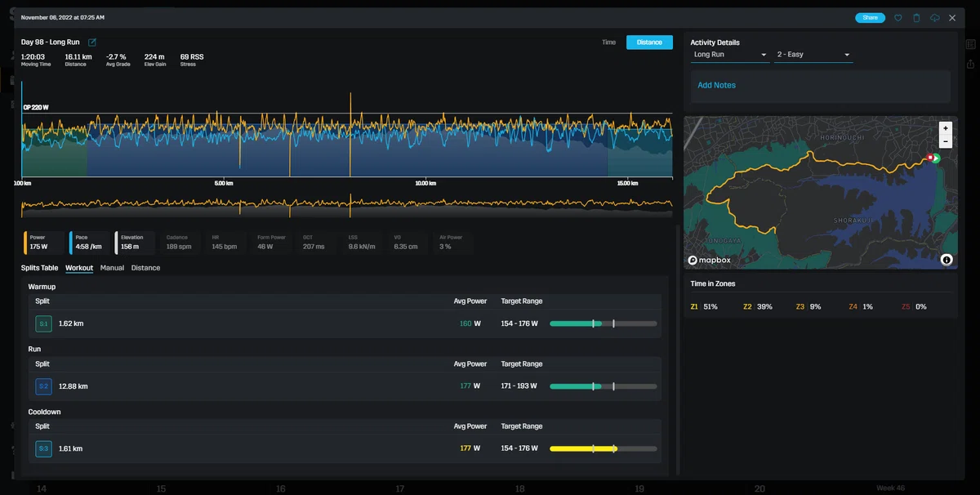Screen dimensions: 980x495
Task: Toggle the Power metric trace
Action: (x=44, y=243)
